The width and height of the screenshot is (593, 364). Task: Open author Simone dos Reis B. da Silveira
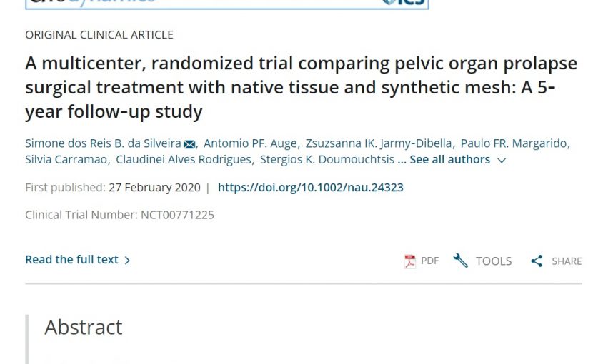coord(104,143)
